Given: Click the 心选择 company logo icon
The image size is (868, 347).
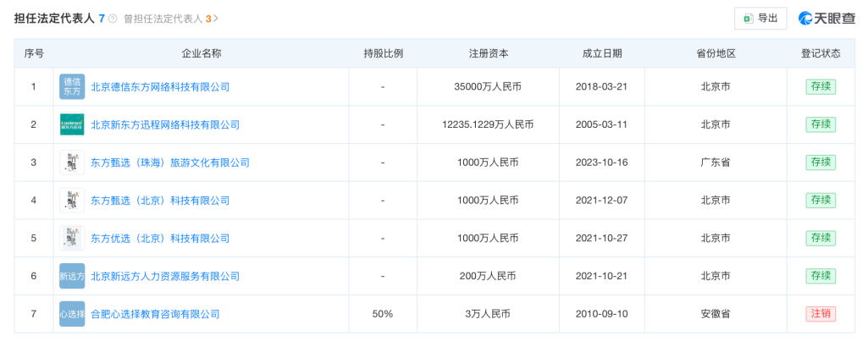Looking at the screenshot, I should coord(72,314).
